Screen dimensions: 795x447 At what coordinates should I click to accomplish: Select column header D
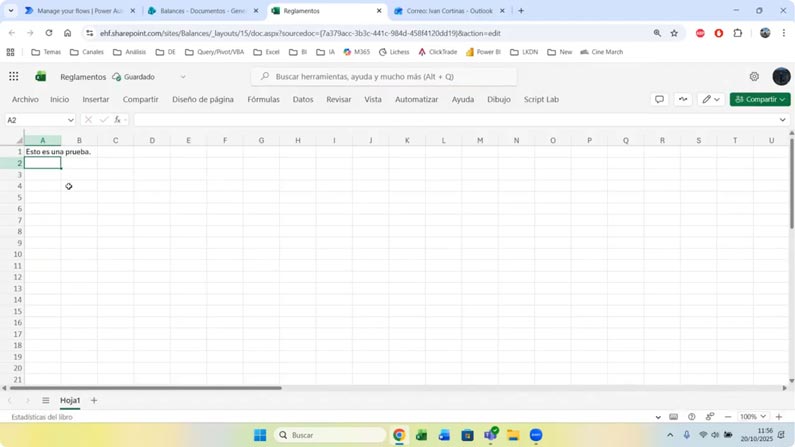pyautogui.click(x=152, y=140)
